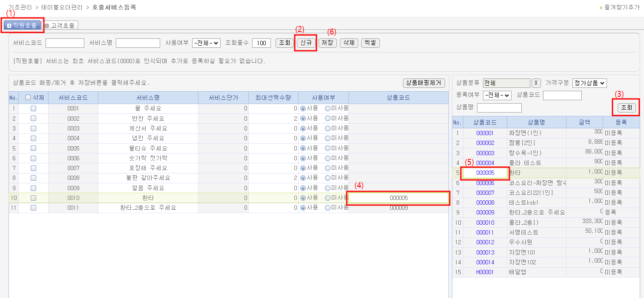Screen dimensions: 644x298
Task: Click the 상품명 search field
Action: 499,108
